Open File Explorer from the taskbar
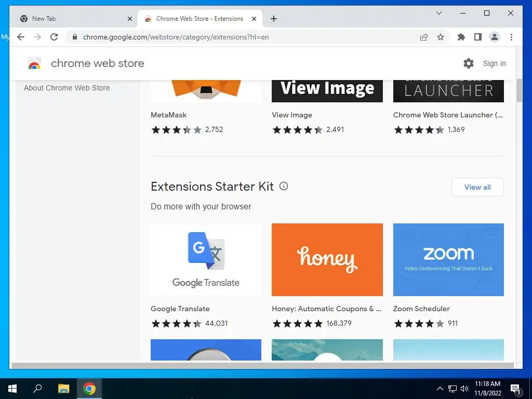 pos(63,389)
